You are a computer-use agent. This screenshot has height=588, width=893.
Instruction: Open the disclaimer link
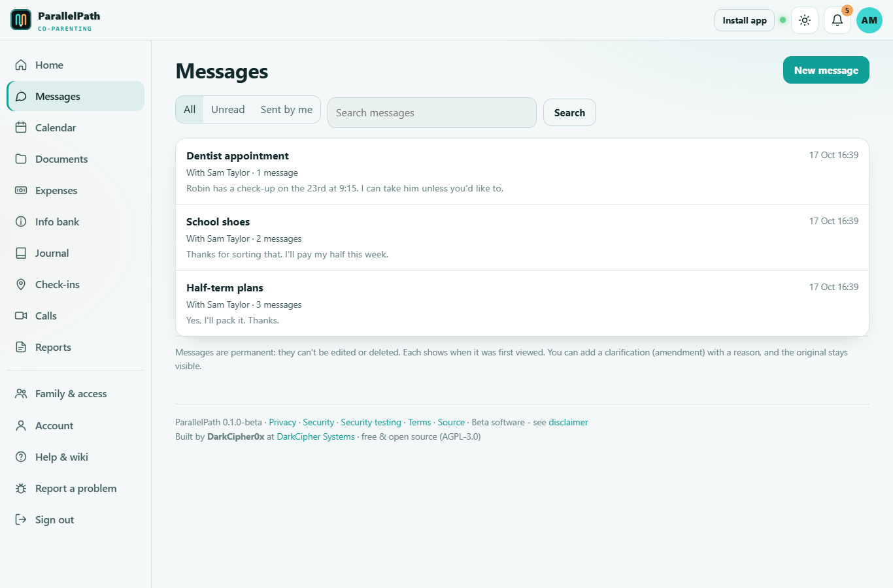click(568, 422)
